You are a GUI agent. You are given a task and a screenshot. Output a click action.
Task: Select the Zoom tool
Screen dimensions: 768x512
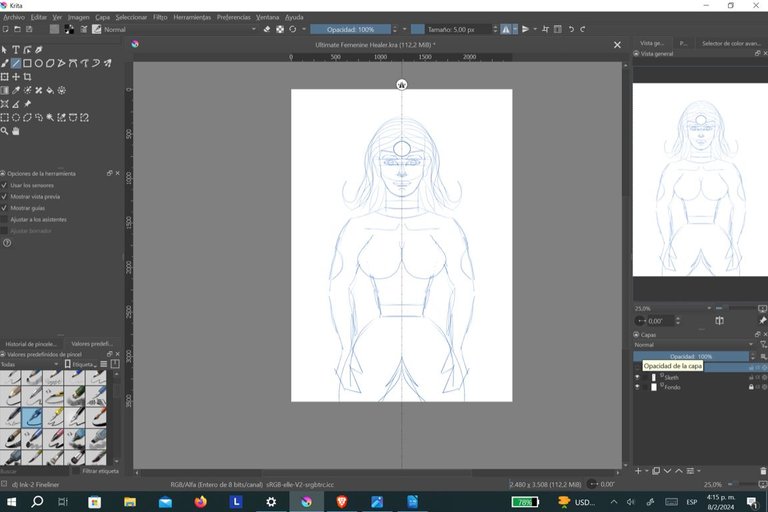pos(4,131)
